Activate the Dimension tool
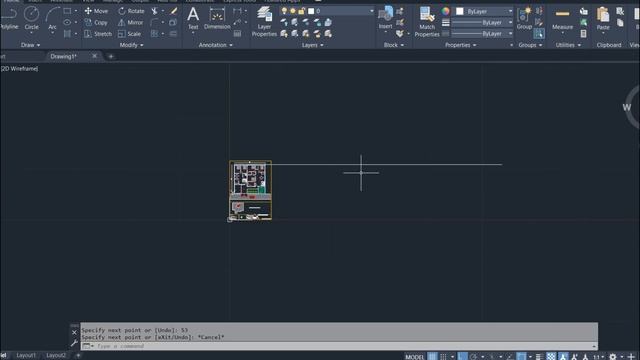This screenshot has width=640, height=360. tap(217, 19)
